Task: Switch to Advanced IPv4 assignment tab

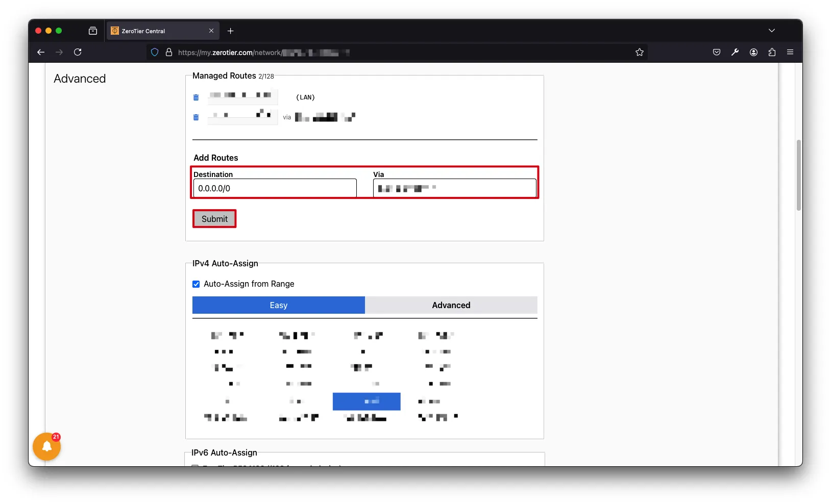Action: [451, 305]
